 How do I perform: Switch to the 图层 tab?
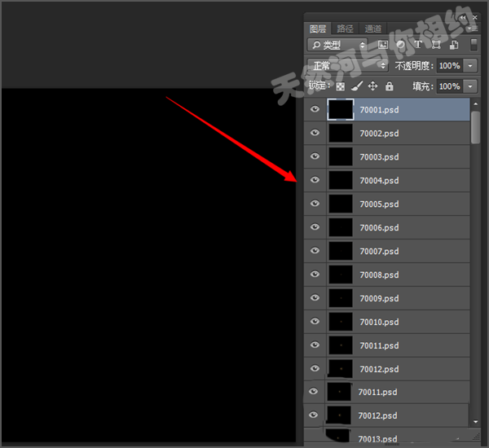pyautogui.click(x=318, y=29)
